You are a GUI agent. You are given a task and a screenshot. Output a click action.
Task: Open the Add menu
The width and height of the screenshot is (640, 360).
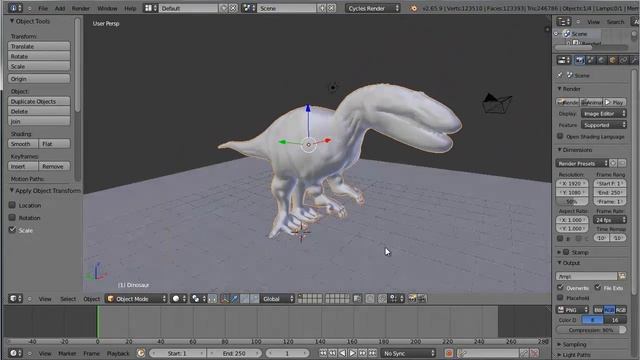[x=60, y=8]
